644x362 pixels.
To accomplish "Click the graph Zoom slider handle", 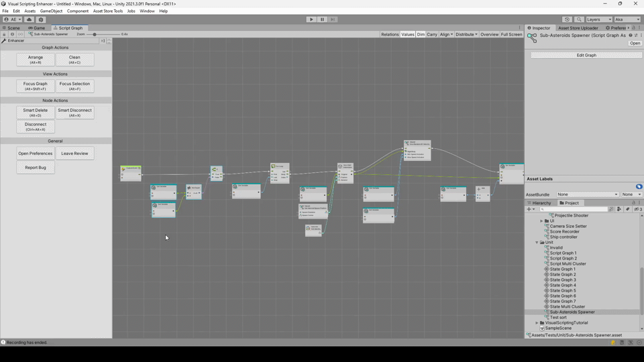I will (95, 34).
